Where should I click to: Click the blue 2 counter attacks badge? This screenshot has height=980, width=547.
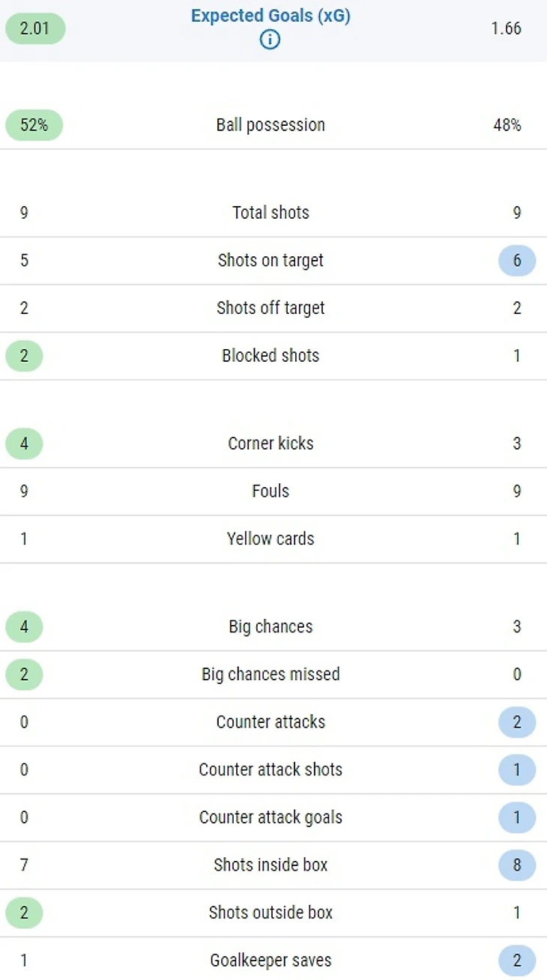[517, 722]
